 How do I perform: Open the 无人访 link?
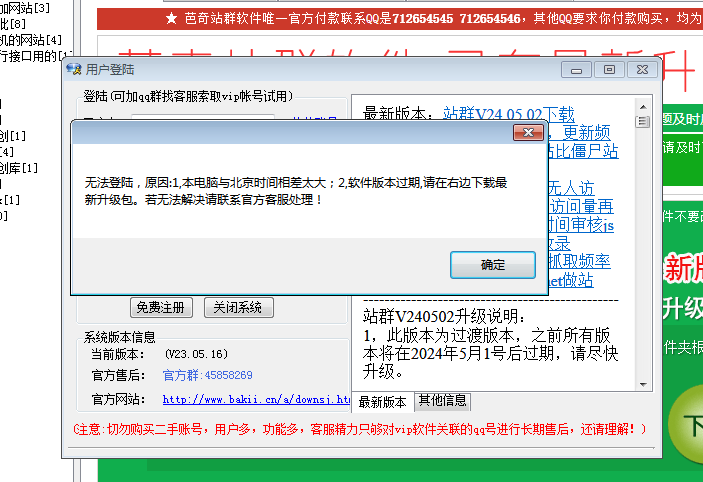click(x=571, y=188)
